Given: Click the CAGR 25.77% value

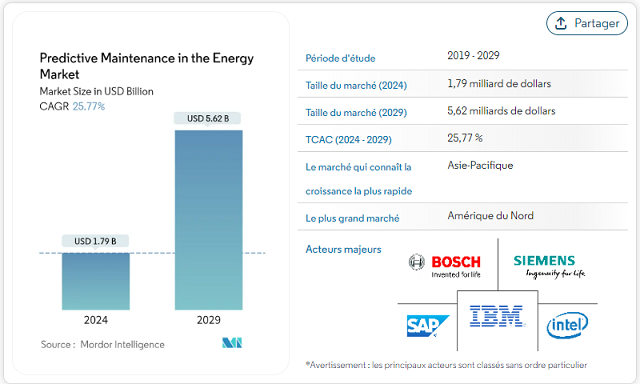Looking at the screenshot, I should (x=89, y=107).
